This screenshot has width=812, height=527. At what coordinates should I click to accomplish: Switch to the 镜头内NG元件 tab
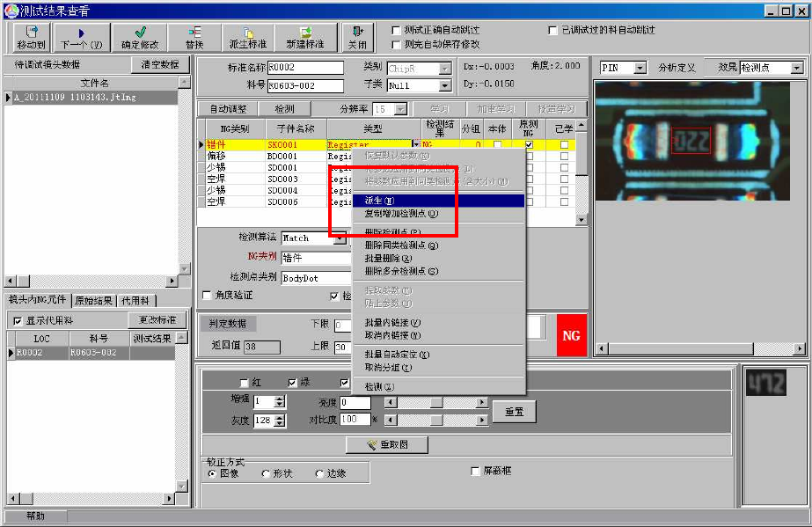(37, 300)
